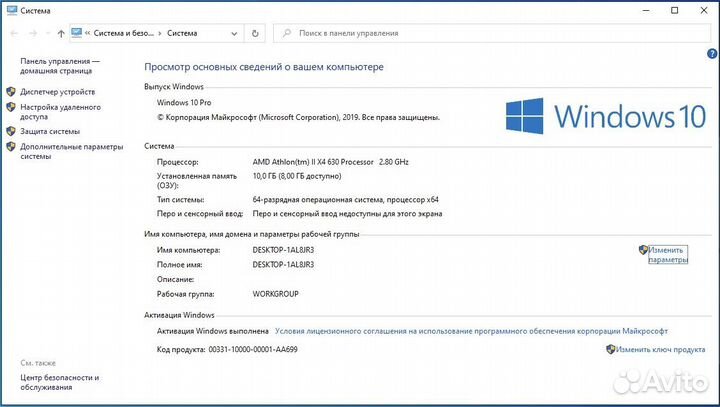720x407 pixels.
Task: Expand the address bar history dropdown
Action: click(x=234, y=34)
